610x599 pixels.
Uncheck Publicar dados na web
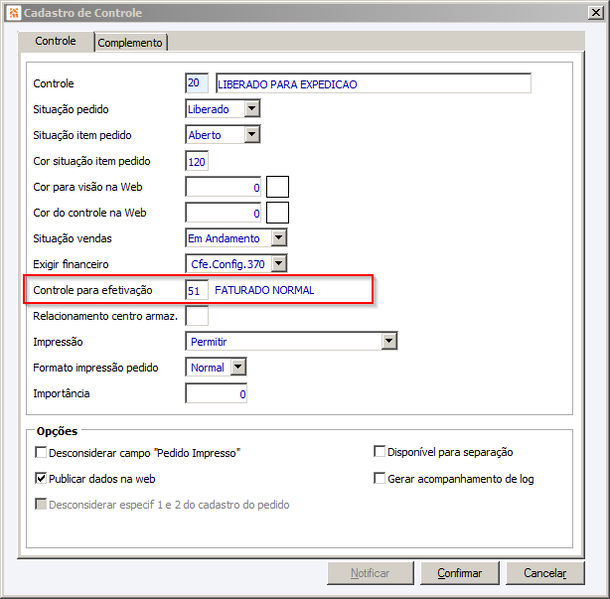pyautogui.click(x=41, y=478)
